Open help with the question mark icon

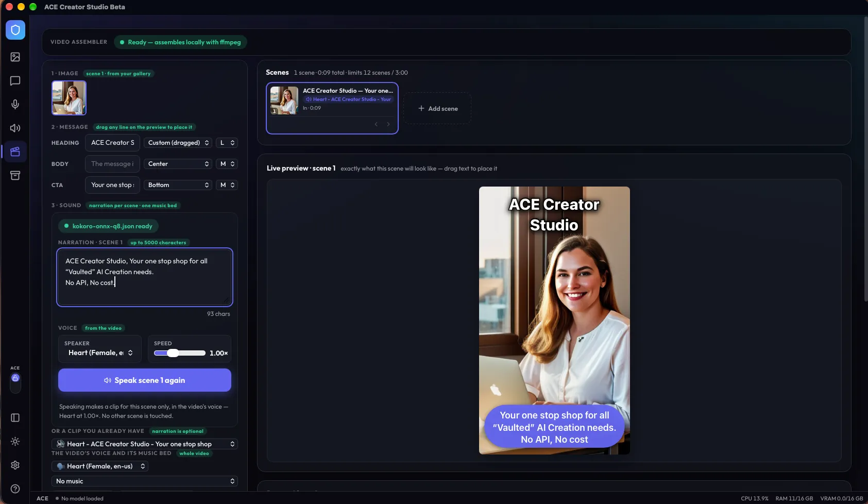coord(15,489)
